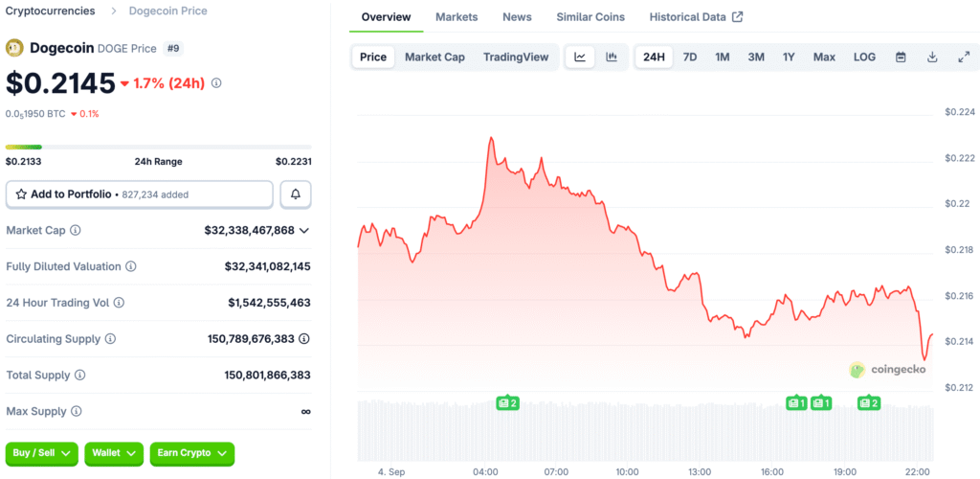
Task: Click the 0.0₅1950 BTC price text
Action: 35,114
